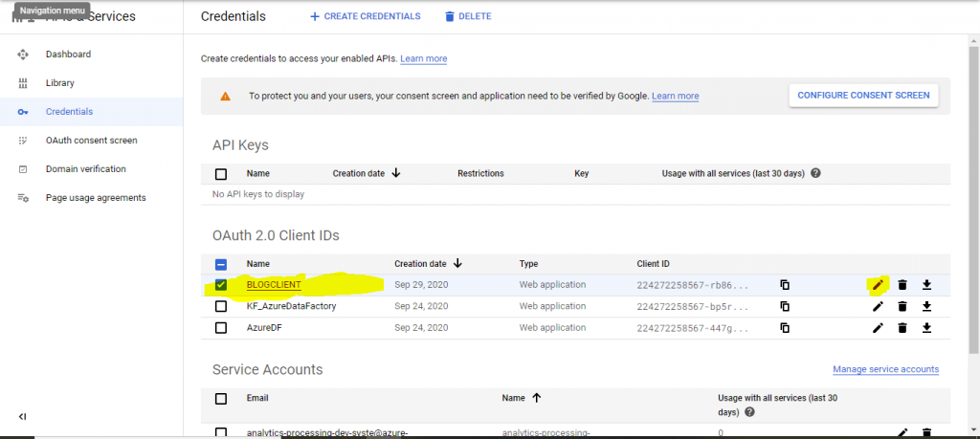Screen dimensions: 980x439
Task: Sort OAuth clients by Creation date arrow
Action: click(457, 264)
